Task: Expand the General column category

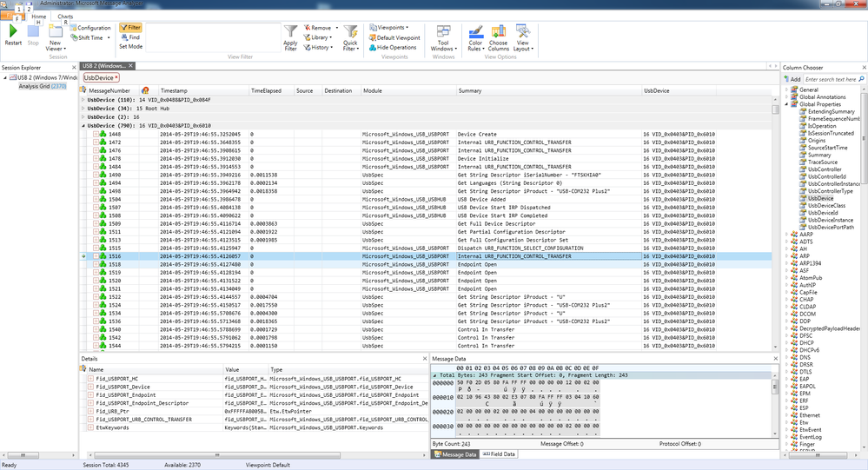Action: [x=786, y=89]
